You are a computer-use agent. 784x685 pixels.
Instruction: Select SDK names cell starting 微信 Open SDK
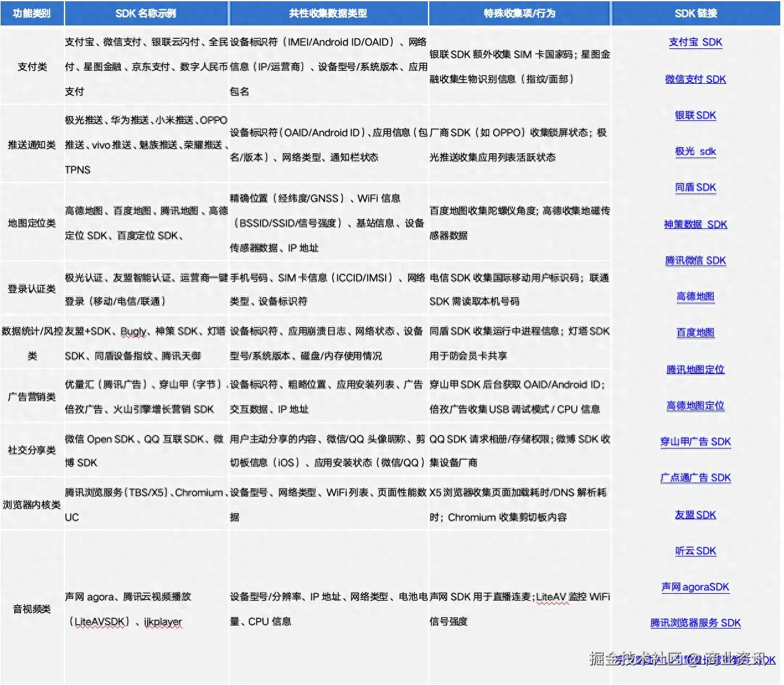pyautogui.click(x=146, y=450)
